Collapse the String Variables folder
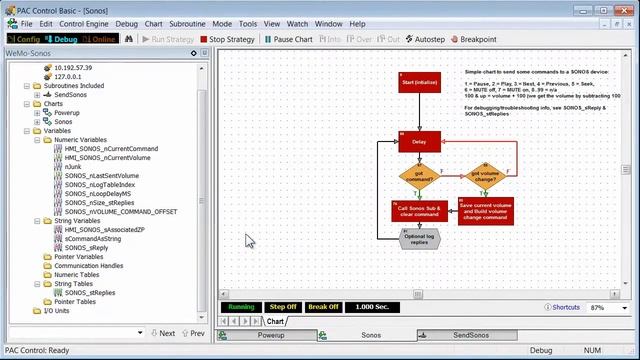Image resolution: width=640 pixels, height=360 pixels. [x=37, y=221]
